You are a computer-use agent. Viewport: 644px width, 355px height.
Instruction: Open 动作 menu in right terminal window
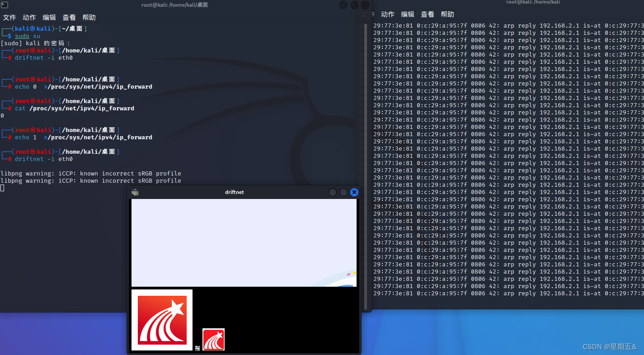[388, 14]
